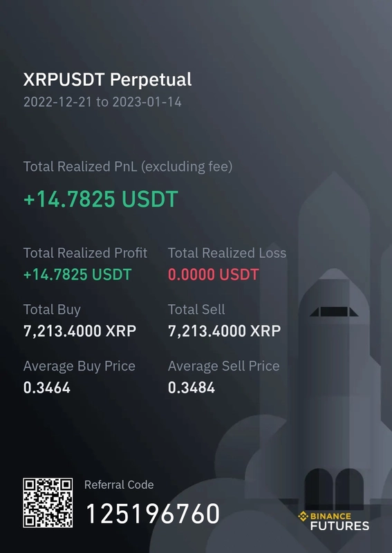Select the Total Sell 7,213.4000 XRP value
The height and width of the screenshot is (553, 392).
click(225, 331)
